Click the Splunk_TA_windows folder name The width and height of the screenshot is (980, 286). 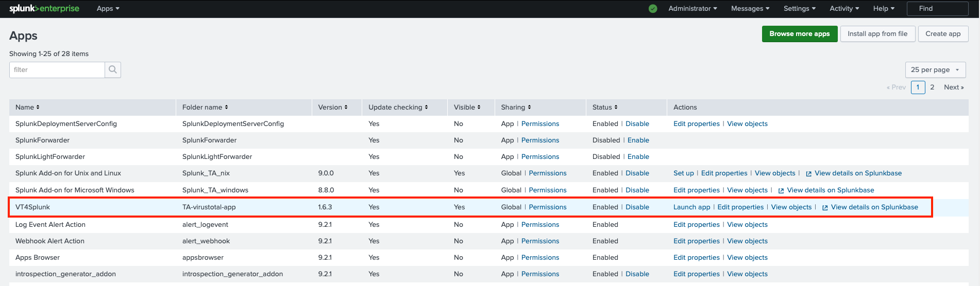[x=215, y=190]
